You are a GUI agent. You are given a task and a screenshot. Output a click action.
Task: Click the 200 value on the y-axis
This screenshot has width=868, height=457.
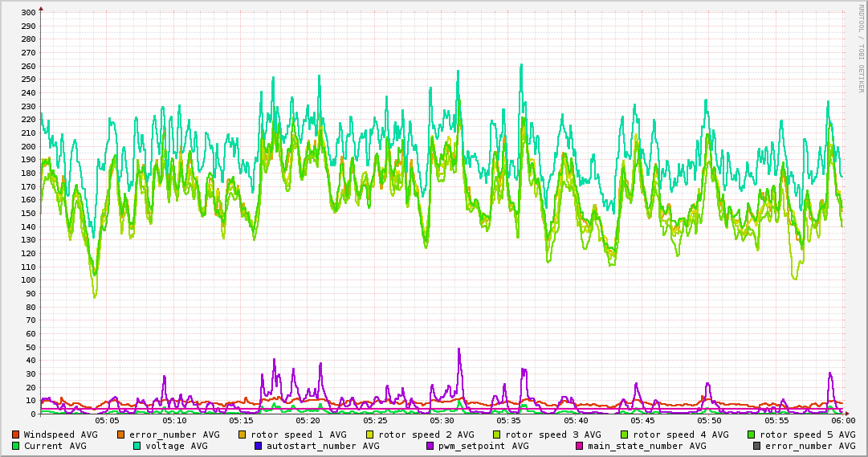[x=29, y=147]
